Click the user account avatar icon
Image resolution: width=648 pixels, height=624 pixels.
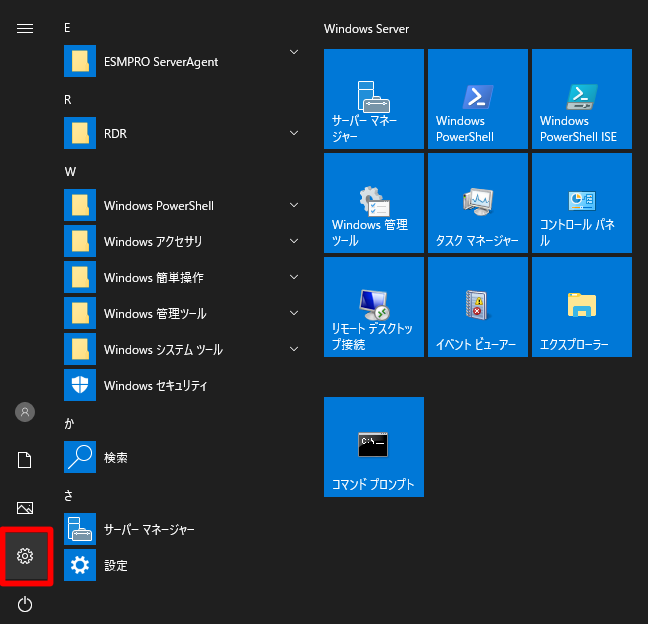[x=25, y=412]
